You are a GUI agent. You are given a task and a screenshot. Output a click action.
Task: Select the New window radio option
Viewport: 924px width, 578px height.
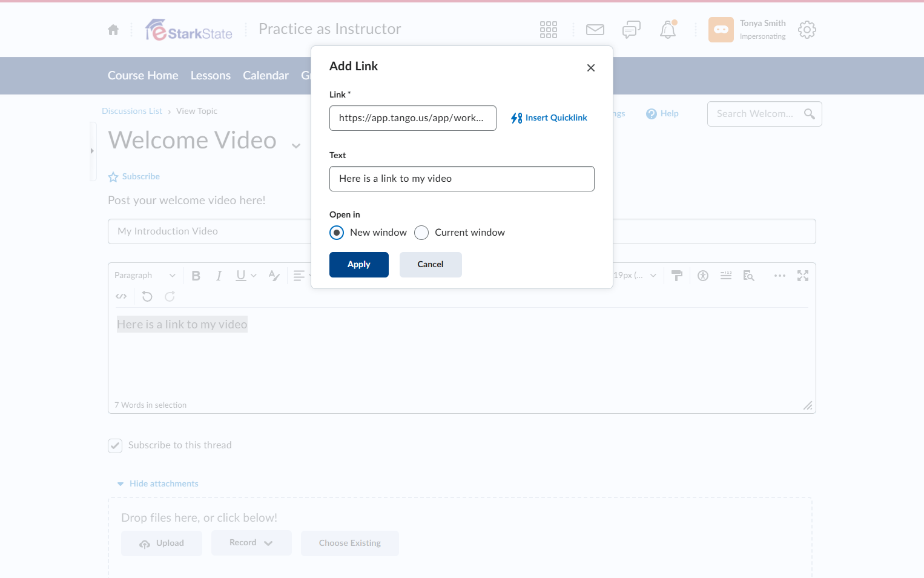coord(337,233)
